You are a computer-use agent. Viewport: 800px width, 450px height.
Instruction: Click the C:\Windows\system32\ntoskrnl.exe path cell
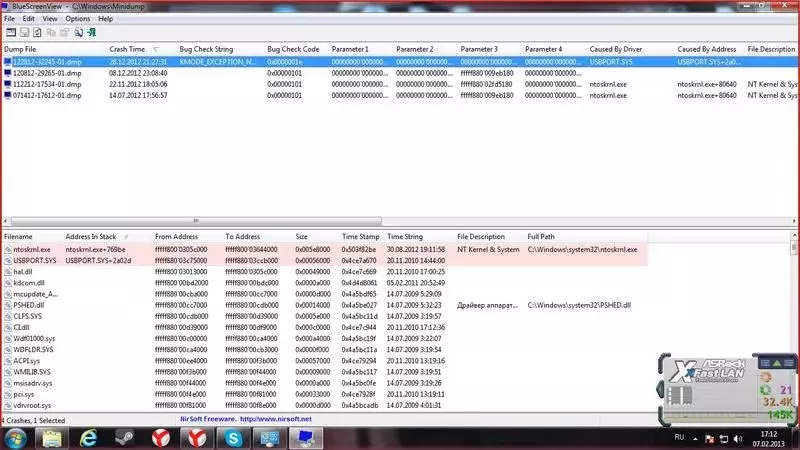point(582,249)
